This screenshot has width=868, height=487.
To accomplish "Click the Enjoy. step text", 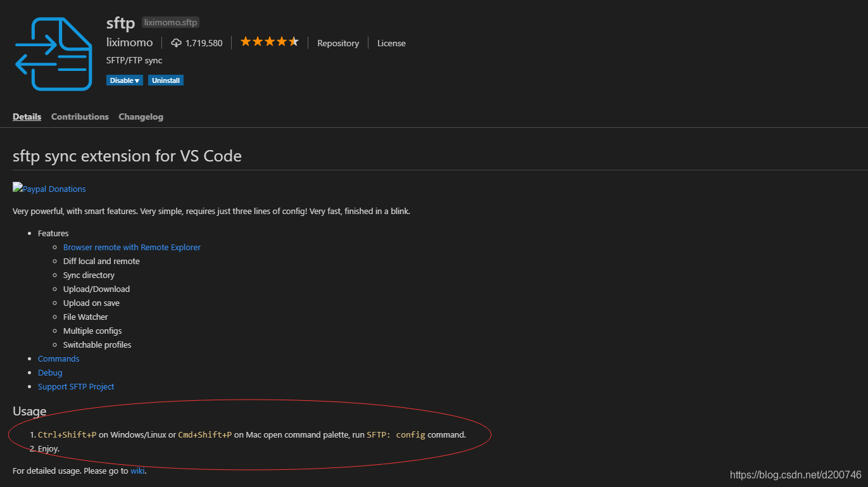I will coord(49,448).
